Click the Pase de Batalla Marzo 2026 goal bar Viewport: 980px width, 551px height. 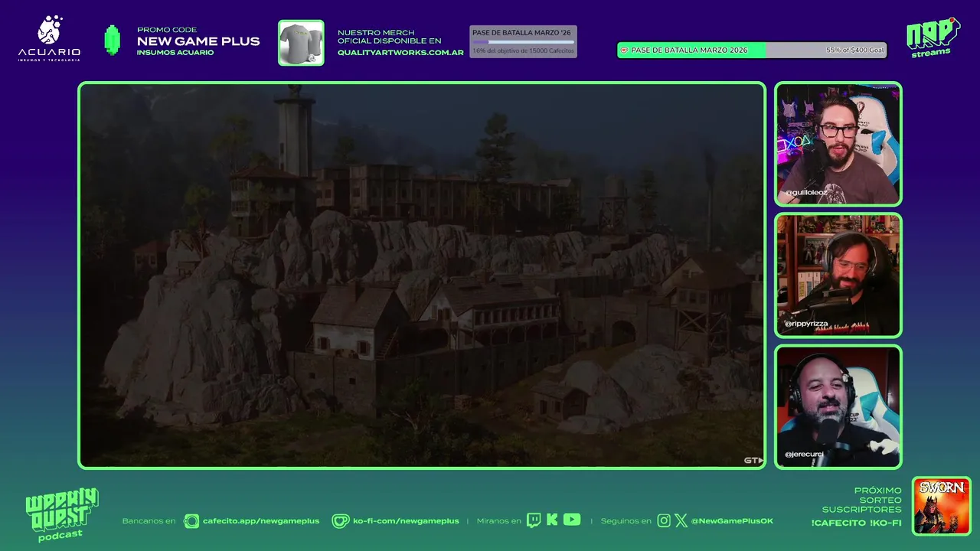[x=752, y=50]
